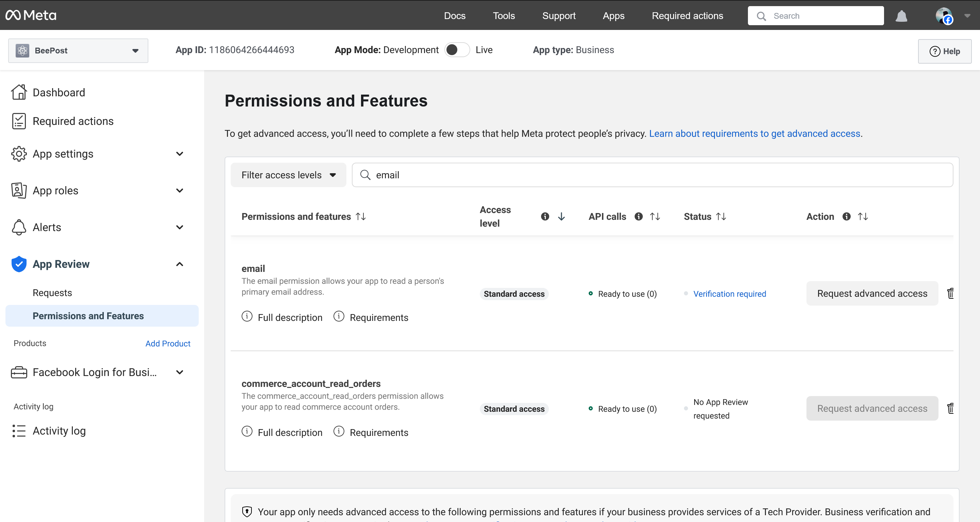The image size is (980, 522).
Task: Expand App roles section
Action: click(x=180, y=190)
